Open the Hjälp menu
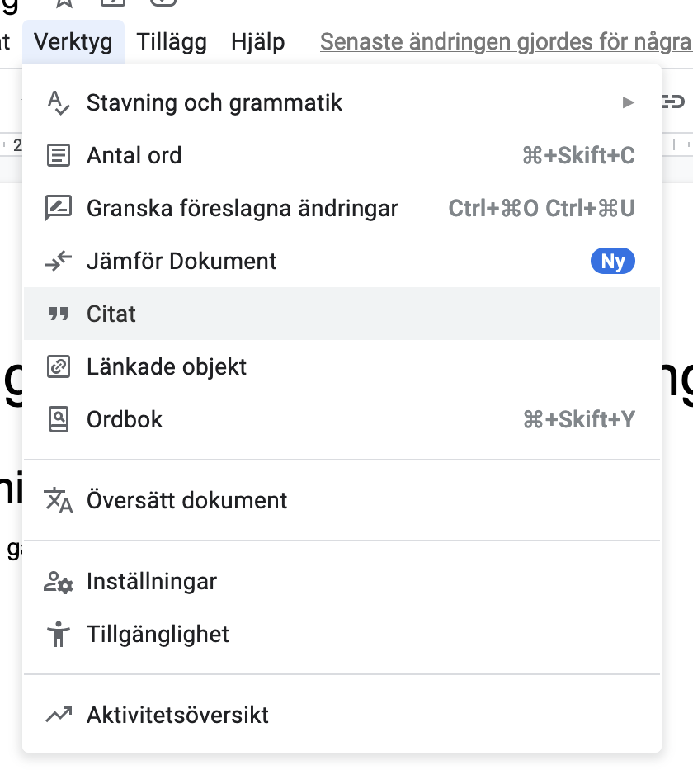The height and width of the screenshot is (784, 693). pos(257,41)
